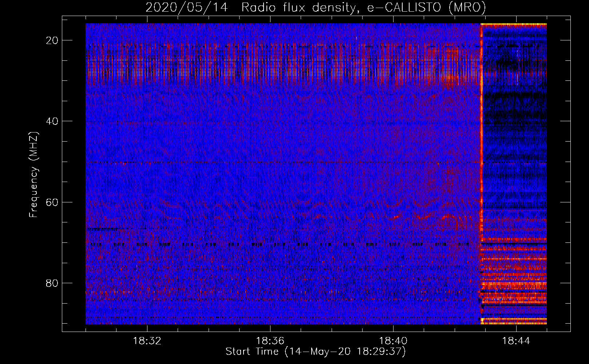The width and height of the screenshot is (589, 364).
Task: Click the y-axis label 'Frequency (MHZ)'
Action: 33,175
